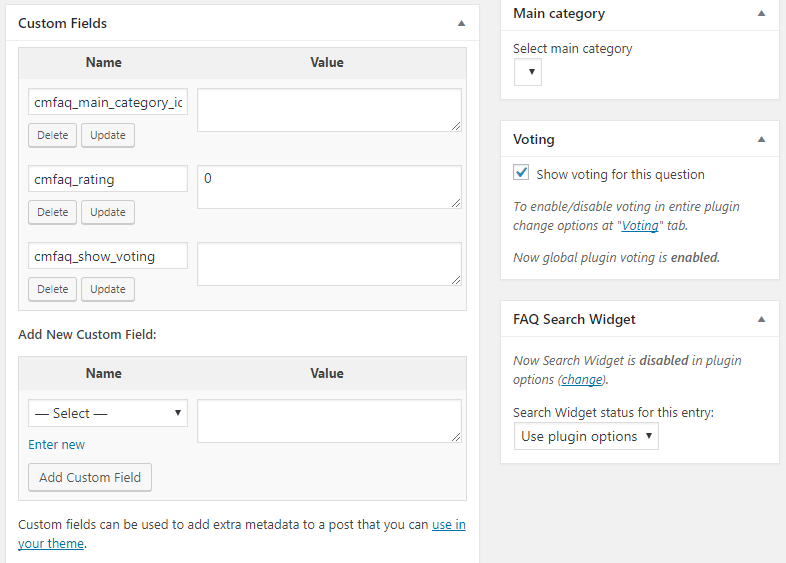
Task: Update the cmfaq_main_category_id field
Action: pos(108,135)
